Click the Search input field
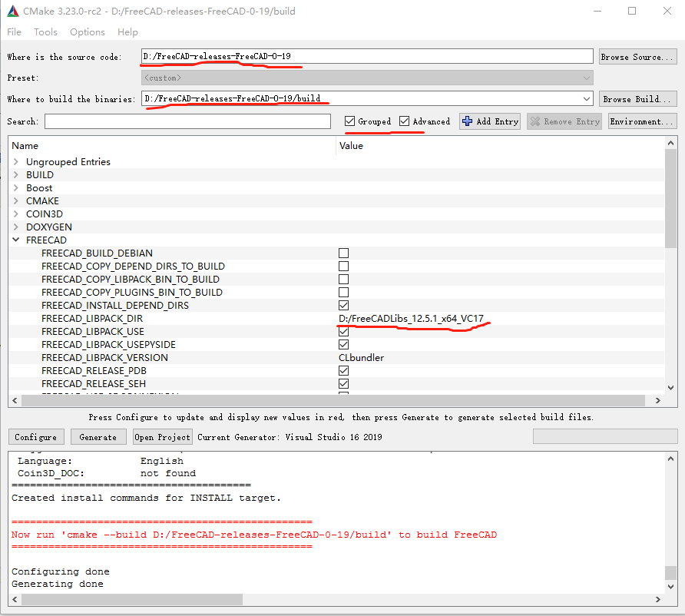 click(188, 121)
